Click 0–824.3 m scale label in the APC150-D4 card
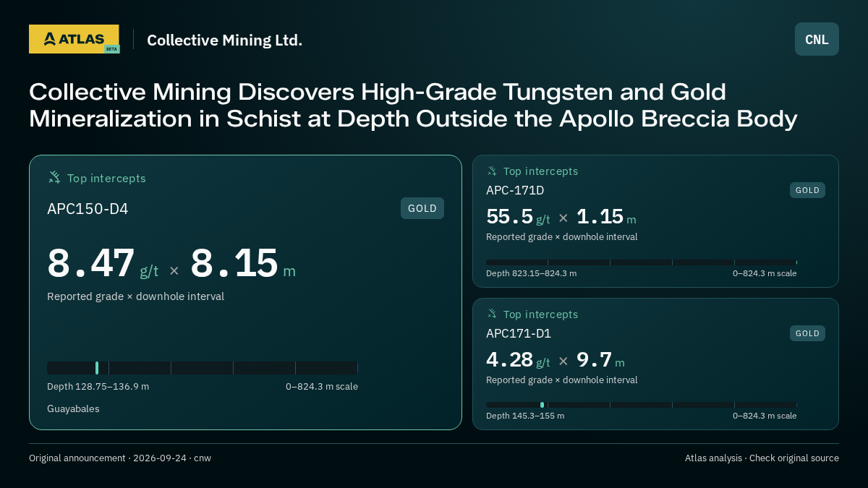The image size is (868, 488). point(322,387)
